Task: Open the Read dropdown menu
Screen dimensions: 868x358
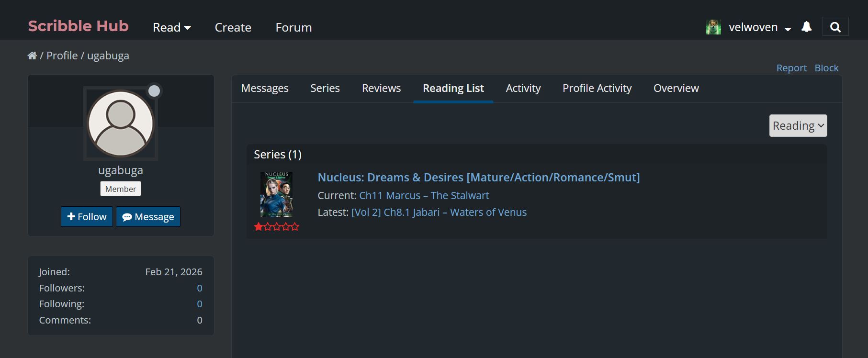Action: pos(171,28)
